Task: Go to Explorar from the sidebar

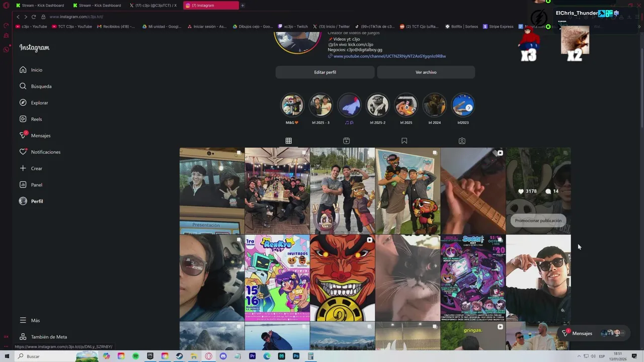Action: [x=34, y=103]
